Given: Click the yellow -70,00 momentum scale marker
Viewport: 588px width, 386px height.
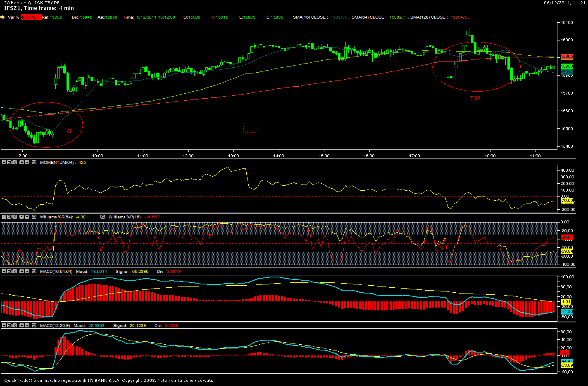Looking at the screenshot, I should (567, 201).
